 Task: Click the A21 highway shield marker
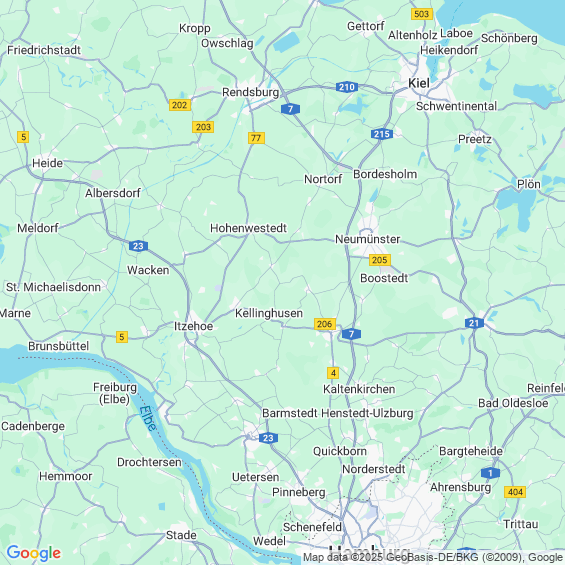point(474,323)
